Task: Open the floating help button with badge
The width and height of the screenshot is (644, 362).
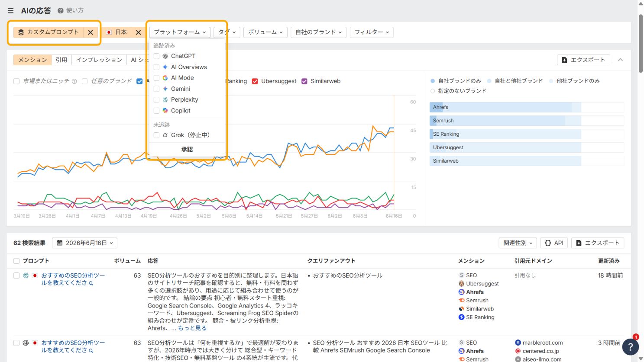Action: tap(631, 346)
